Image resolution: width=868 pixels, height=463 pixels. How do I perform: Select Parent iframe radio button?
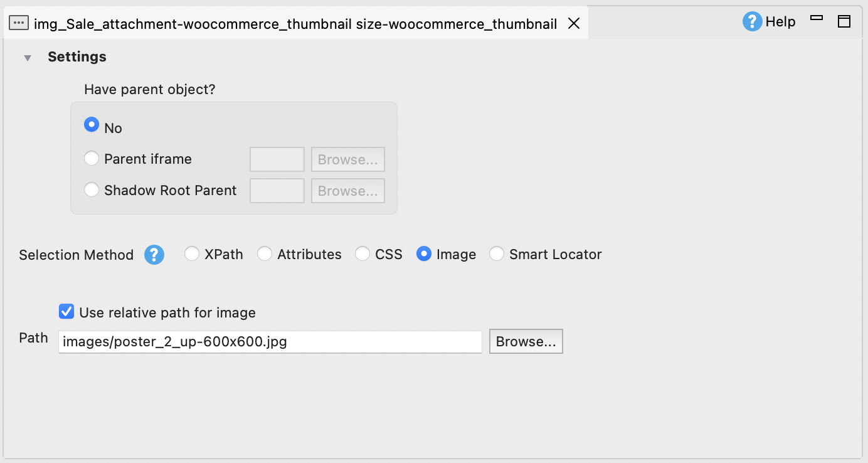coord(92,159)
